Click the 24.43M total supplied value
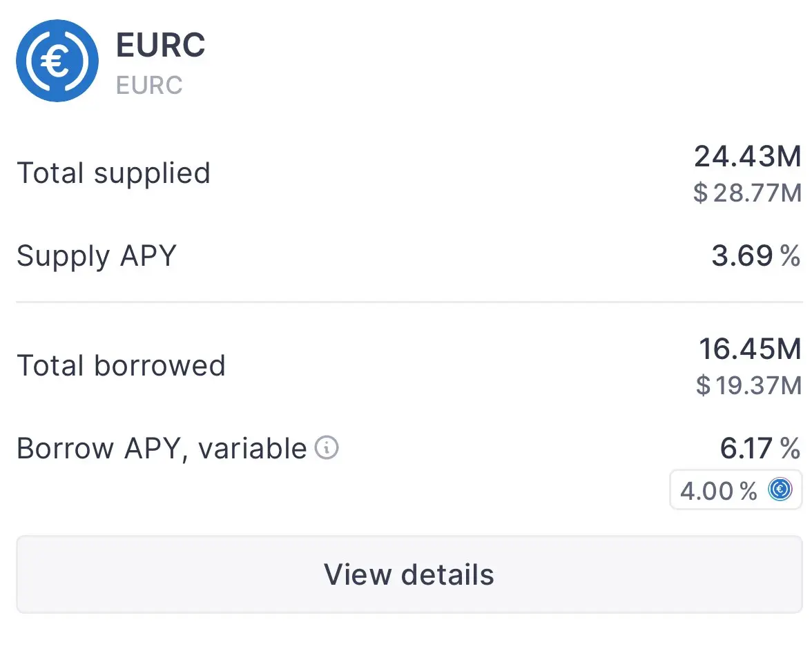Viewport: 812px width, 651px height. click(x=748, y=157)
